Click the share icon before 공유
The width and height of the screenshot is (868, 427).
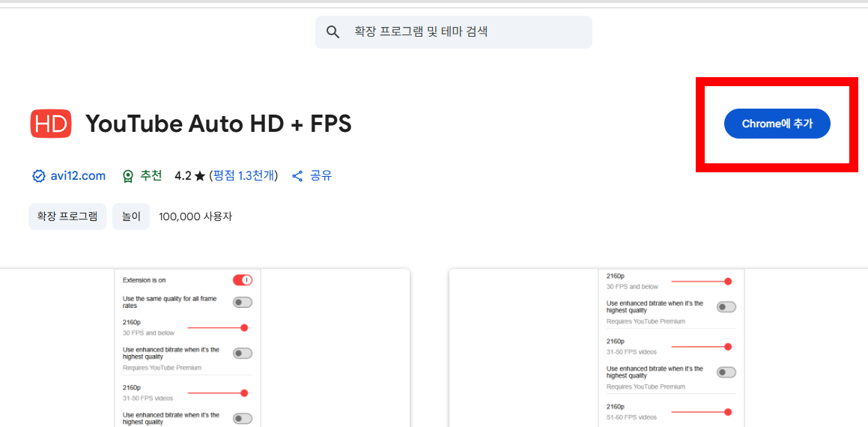pos(298,176)
